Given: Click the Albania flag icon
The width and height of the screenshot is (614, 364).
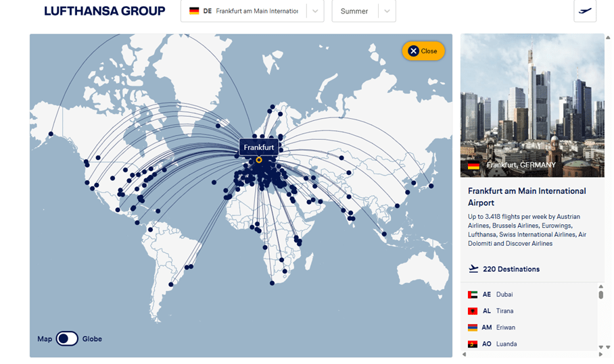Looking at the screenshot, I should [473, 311].
